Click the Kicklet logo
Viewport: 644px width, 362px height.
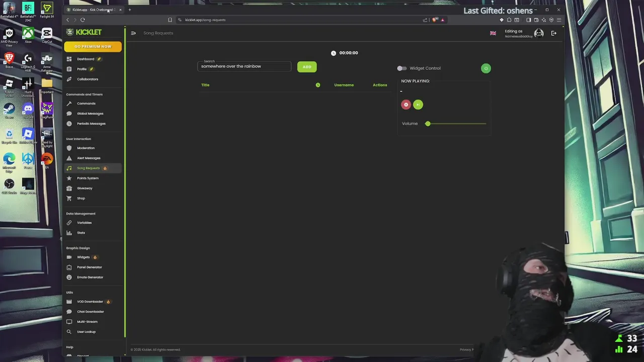coord(84,32)
